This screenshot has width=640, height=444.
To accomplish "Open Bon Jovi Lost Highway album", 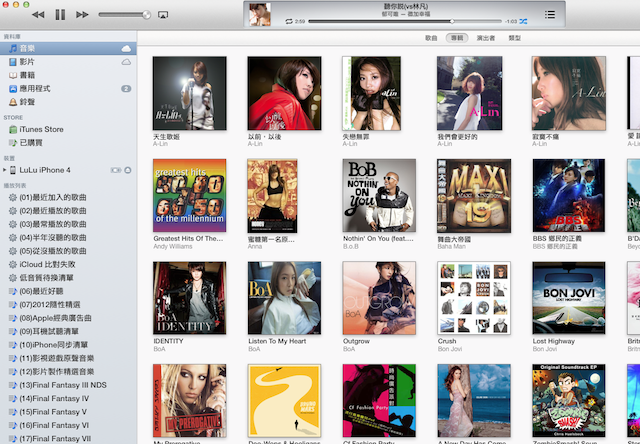I will click(569, 298).
